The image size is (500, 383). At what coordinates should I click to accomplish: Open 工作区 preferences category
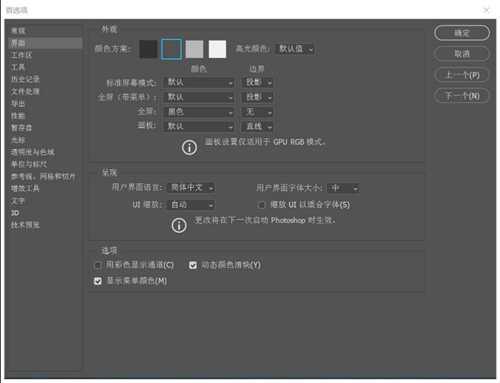click(44, 55)
